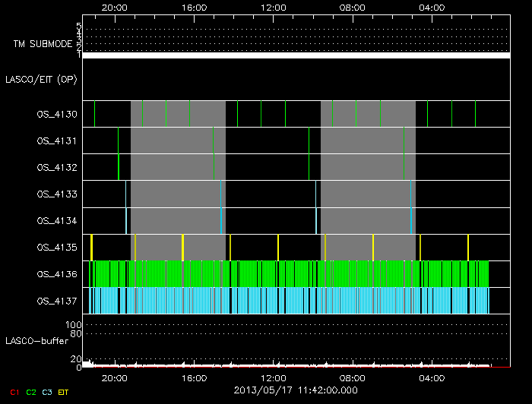Click the 2013/05/17 11:42:00.000 timestamp
Viewport: 532px width, 404px height.
[x=294, y=390]
